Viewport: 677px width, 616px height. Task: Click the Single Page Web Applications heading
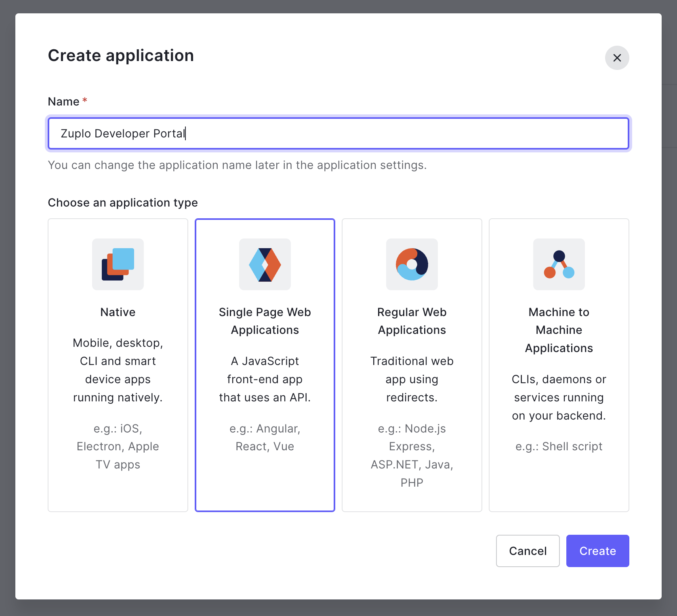(265, 321)
